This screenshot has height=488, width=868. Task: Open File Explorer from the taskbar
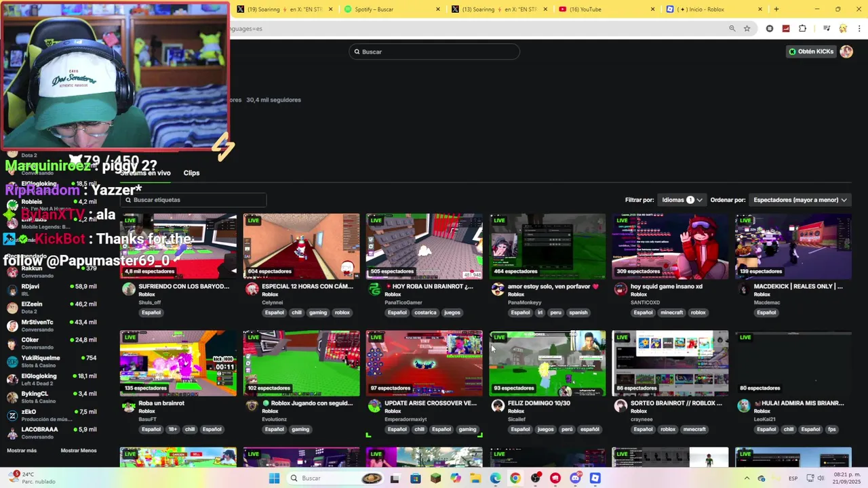pyautogui.click(x=475, y=479)
